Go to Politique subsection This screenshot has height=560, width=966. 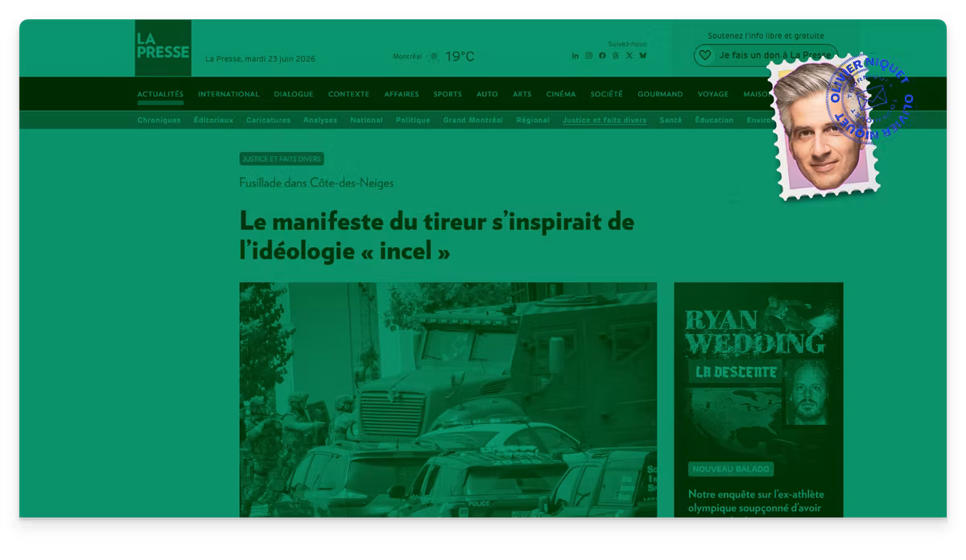pos(413,120)
